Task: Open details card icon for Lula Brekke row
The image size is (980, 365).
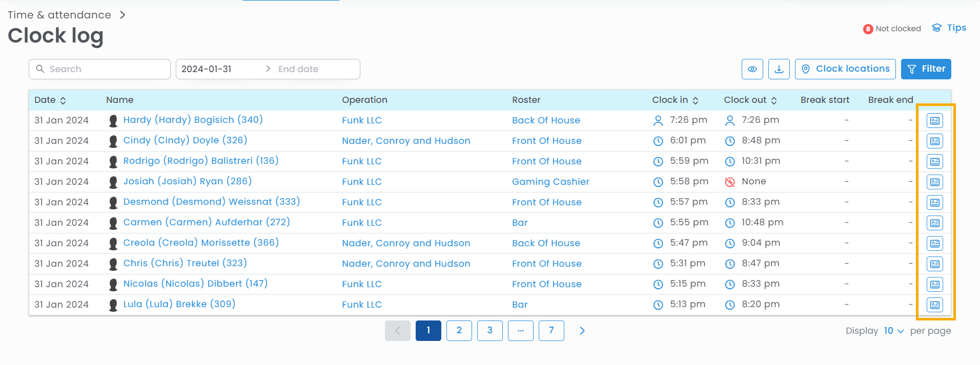Action: coord(934,305)
